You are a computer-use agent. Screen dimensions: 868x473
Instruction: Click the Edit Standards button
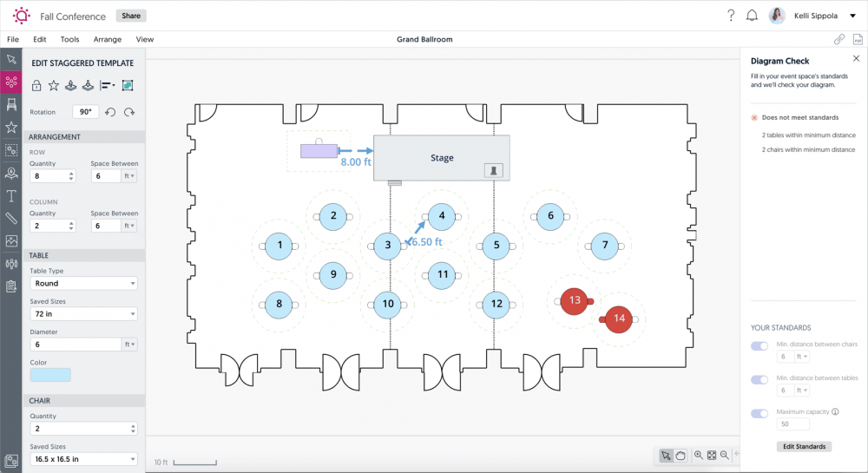[804, 446]
